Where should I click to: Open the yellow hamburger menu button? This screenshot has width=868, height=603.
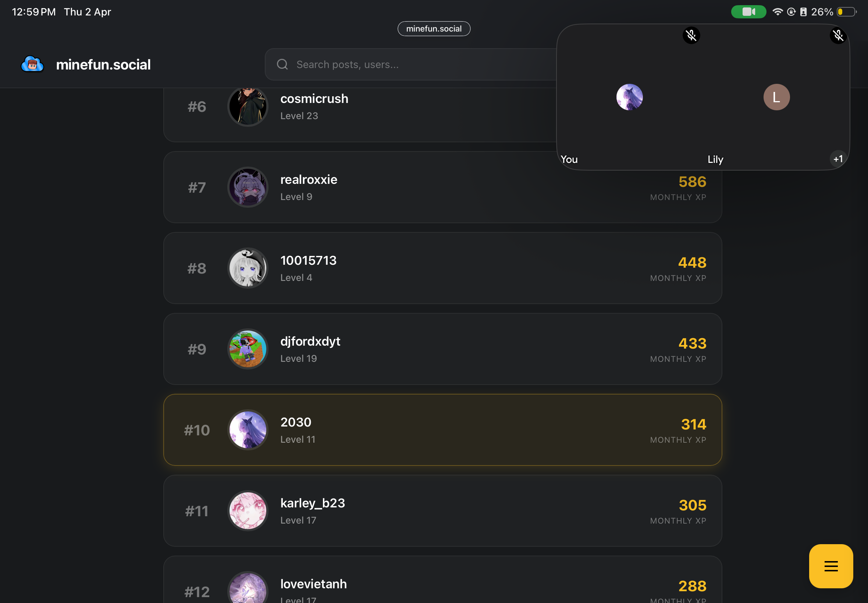tap(830, 565)
